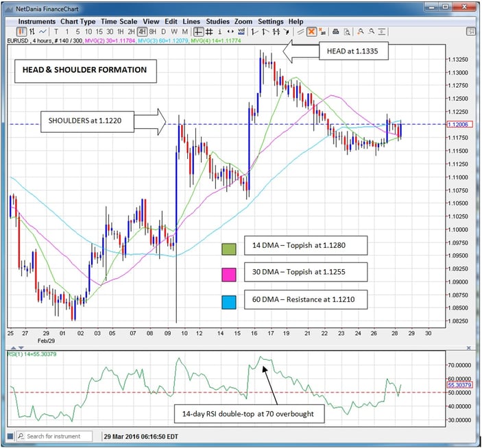Open the Time Scale menu

pos(119,21)
